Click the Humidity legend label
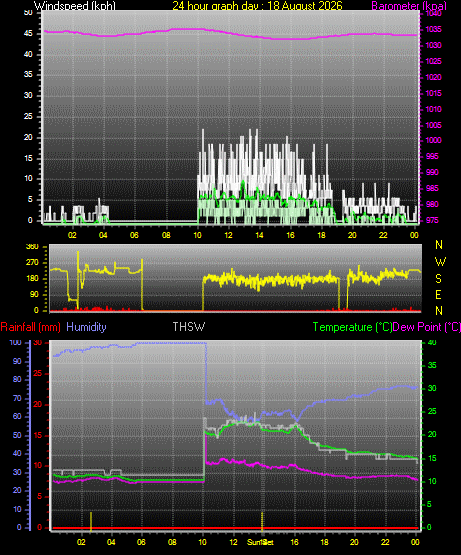Viewport: 461px width, 555px height. [86, 327]
